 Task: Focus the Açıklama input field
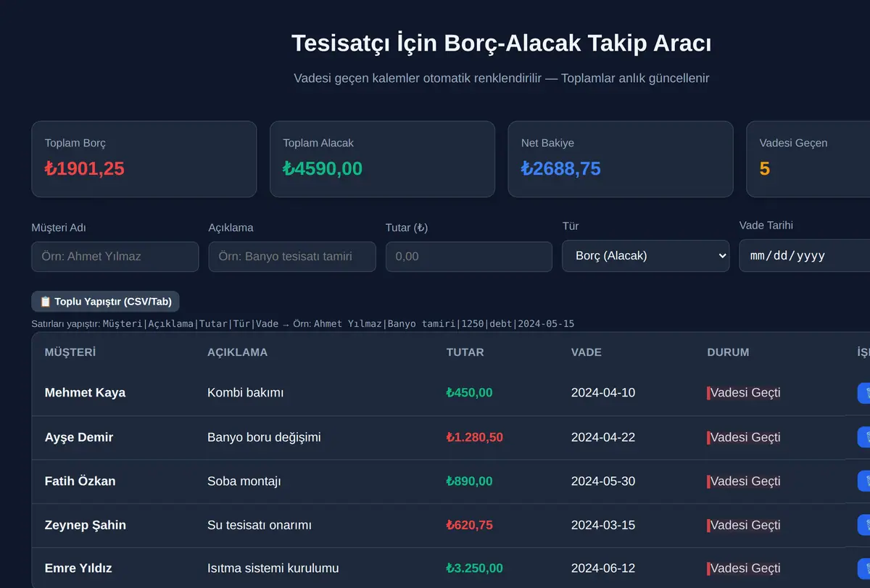(292, 257)
